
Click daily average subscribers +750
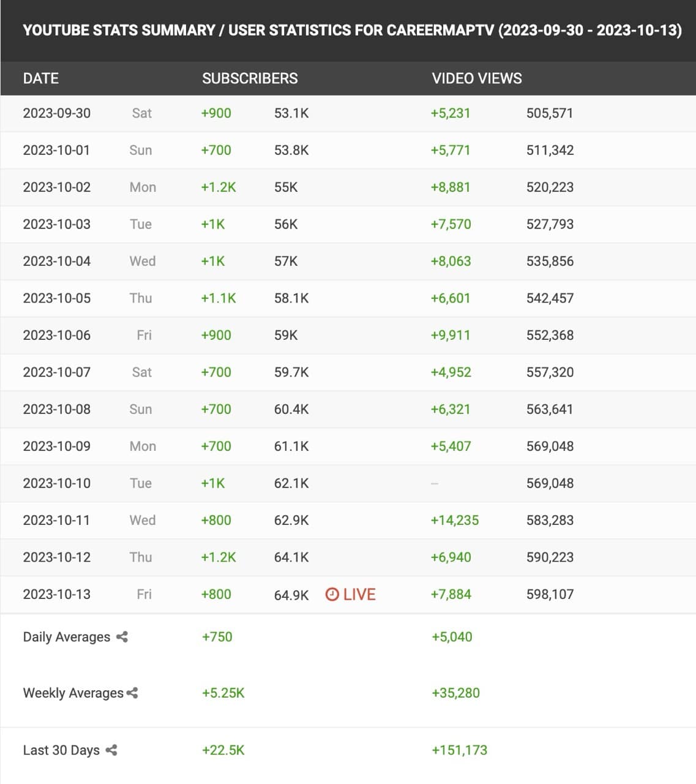217,637
